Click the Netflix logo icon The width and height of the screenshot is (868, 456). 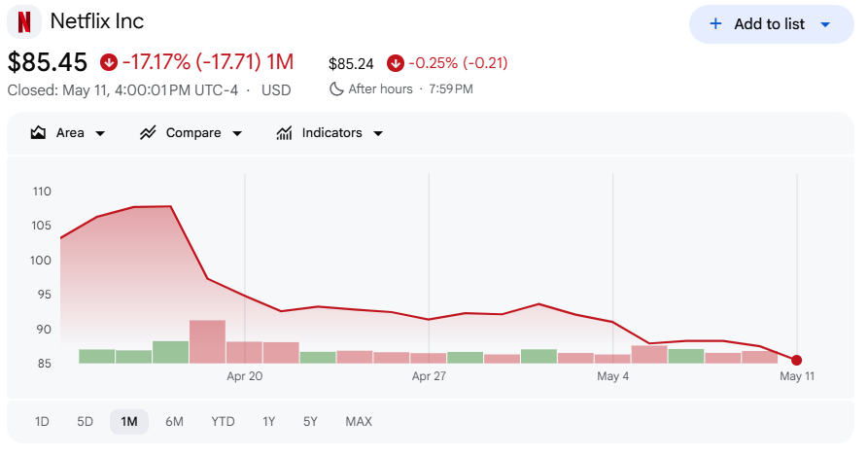(x=23, y=22)
